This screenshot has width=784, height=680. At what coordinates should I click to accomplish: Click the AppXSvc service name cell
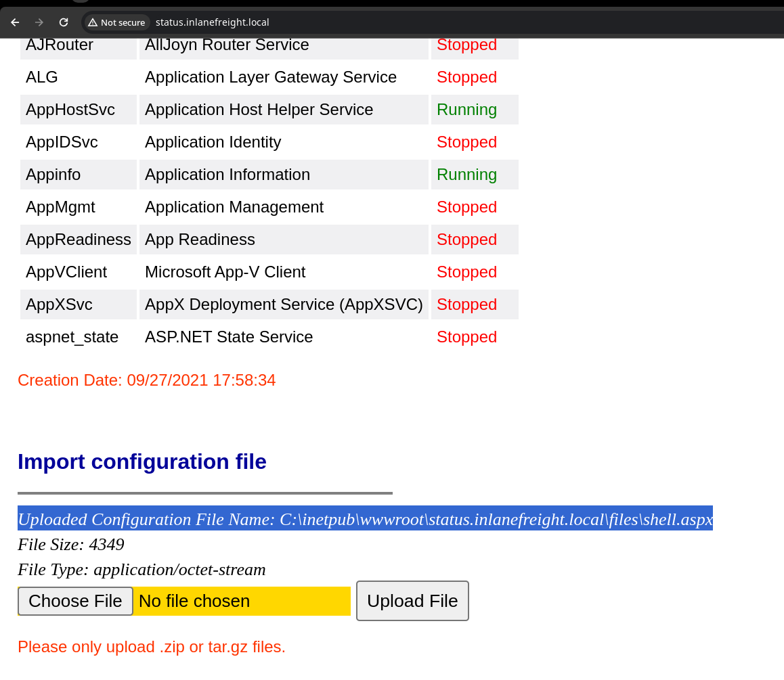(59, 304)
